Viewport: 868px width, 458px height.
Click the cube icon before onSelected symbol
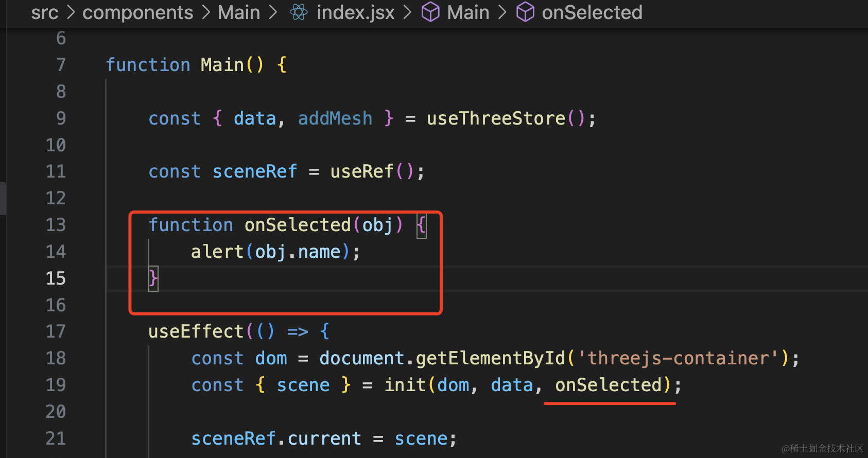[x=525, y=12]
